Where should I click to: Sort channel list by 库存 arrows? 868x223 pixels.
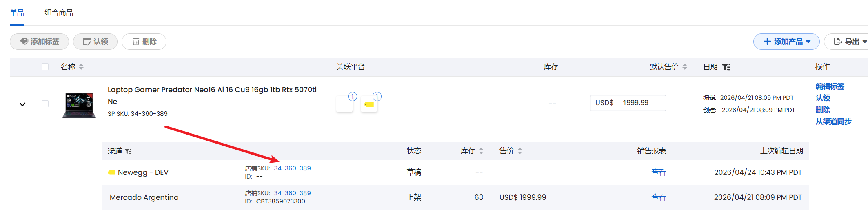click(481, 151)
